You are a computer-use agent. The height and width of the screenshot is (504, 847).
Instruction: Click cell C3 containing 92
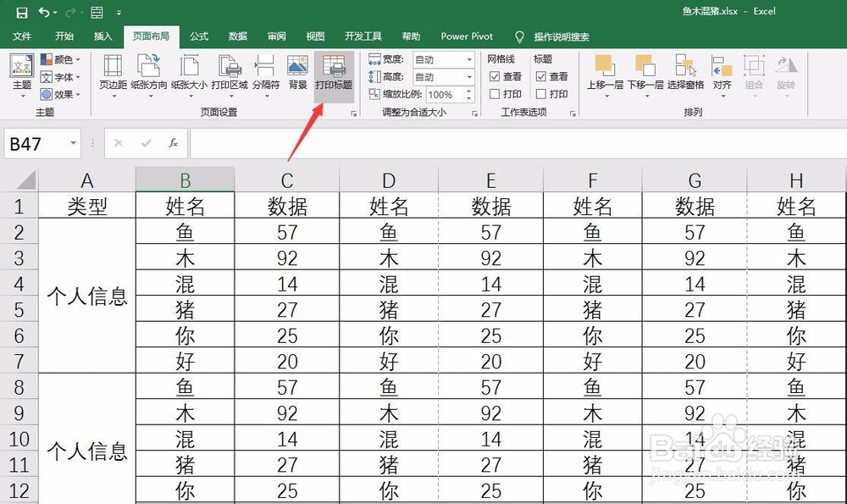[x=287, y=258]
